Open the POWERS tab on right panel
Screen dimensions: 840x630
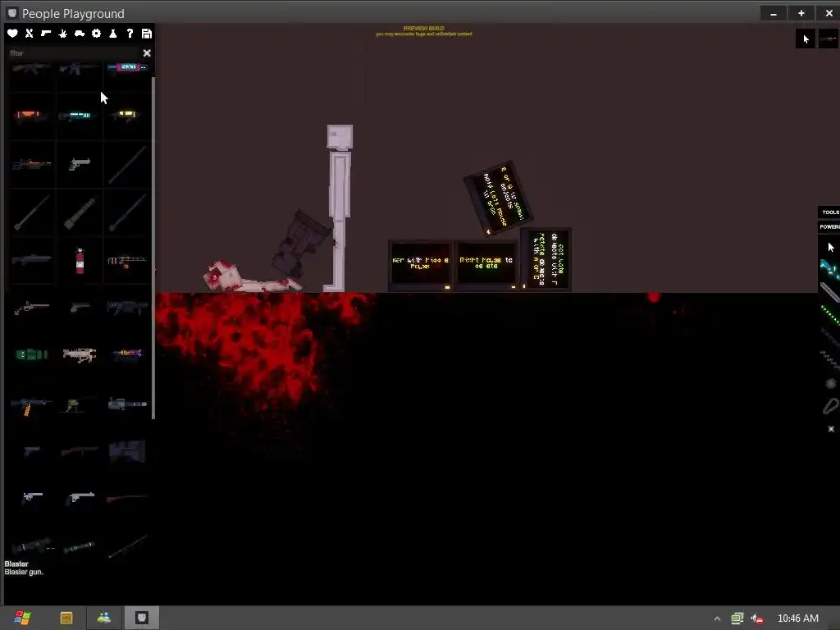(829, 226)
